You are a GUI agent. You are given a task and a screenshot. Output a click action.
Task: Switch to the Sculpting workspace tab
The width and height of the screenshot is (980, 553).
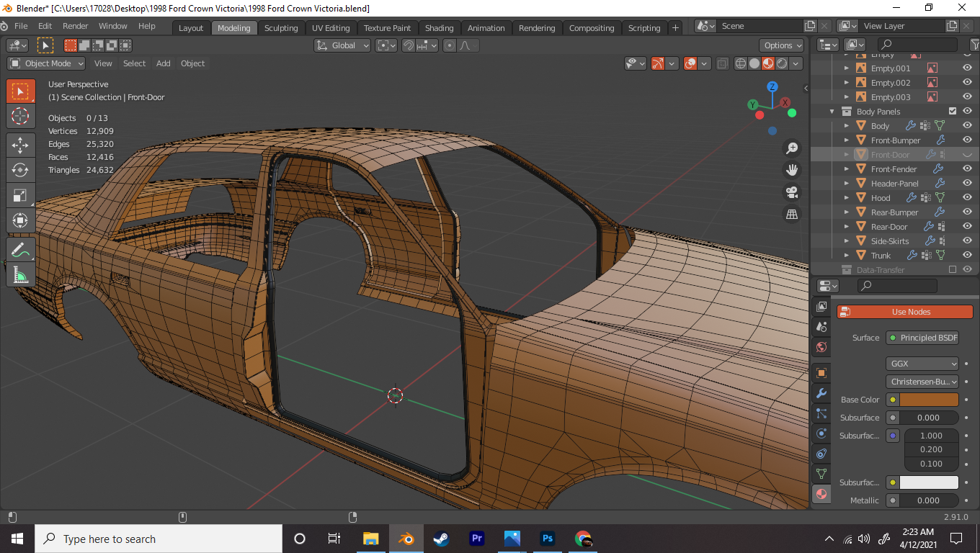click(x=281, y=28)
